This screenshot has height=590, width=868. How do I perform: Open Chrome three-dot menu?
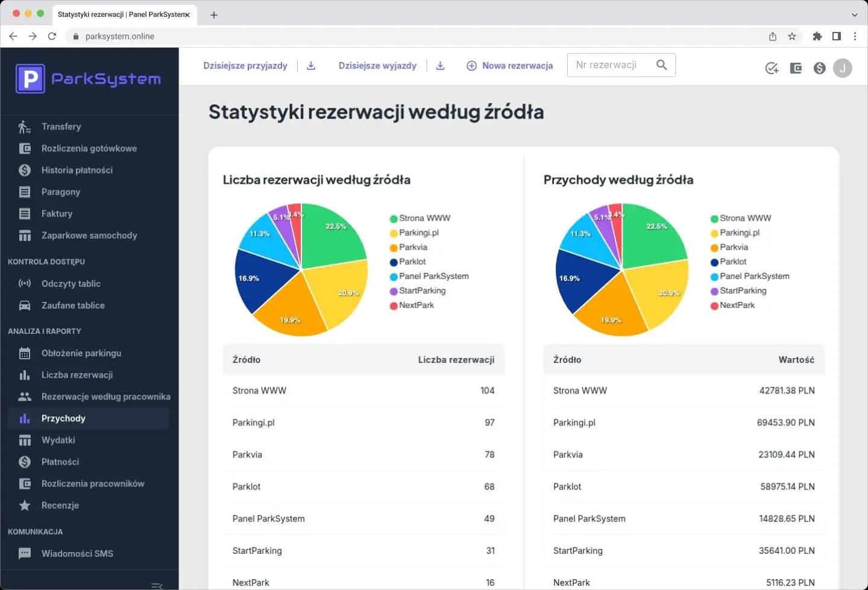(x=855, y=36)
